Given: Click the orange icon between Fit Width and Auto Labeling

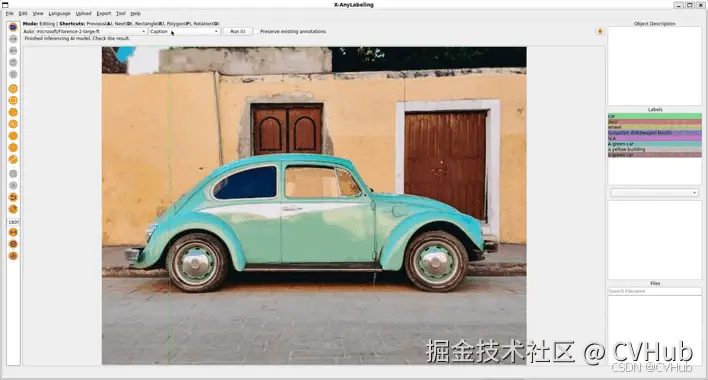Looking at the screenshot, I should pyautogui.click(x=13, y=244).
